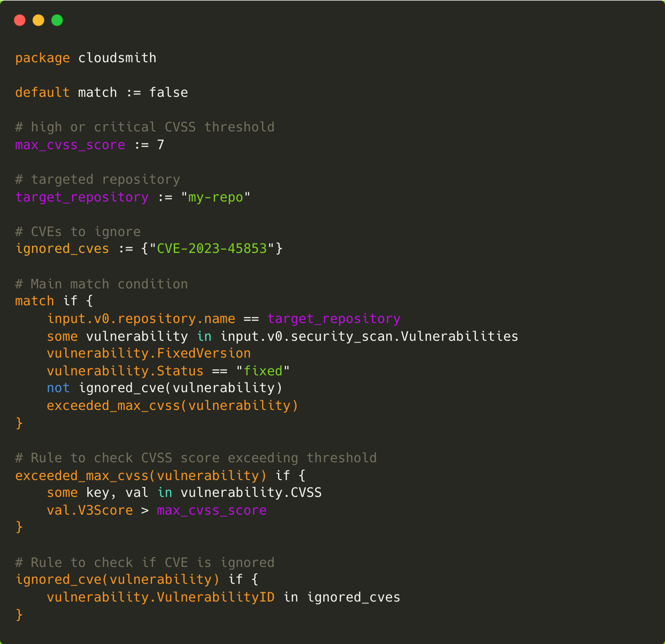Click 'input.v0.security_scan.Vulnerabilities' expression
This screenshot has width=665, height=644.
(369, 336)
